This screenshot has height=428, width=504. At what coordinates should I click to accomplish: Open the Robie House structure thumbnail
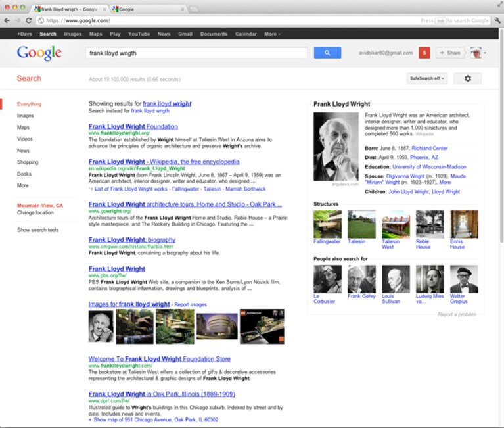pyautogui.click(x=430, y=224)
